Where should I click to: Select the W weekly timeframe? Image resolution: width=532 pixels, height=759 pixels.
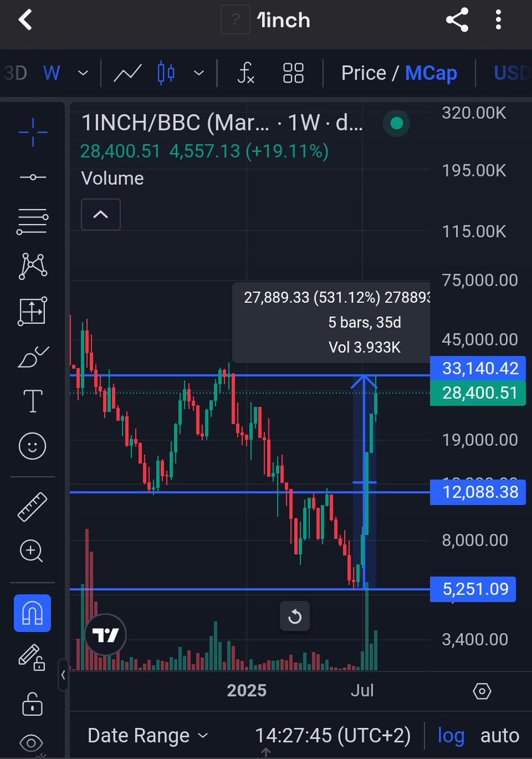[51, 73]
